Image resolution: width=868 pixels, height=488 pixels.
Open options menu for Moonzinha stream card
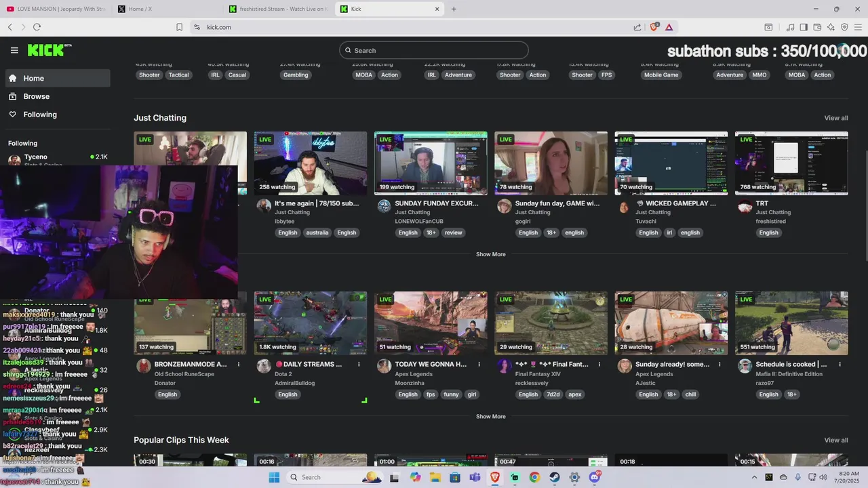coord(479,364)
